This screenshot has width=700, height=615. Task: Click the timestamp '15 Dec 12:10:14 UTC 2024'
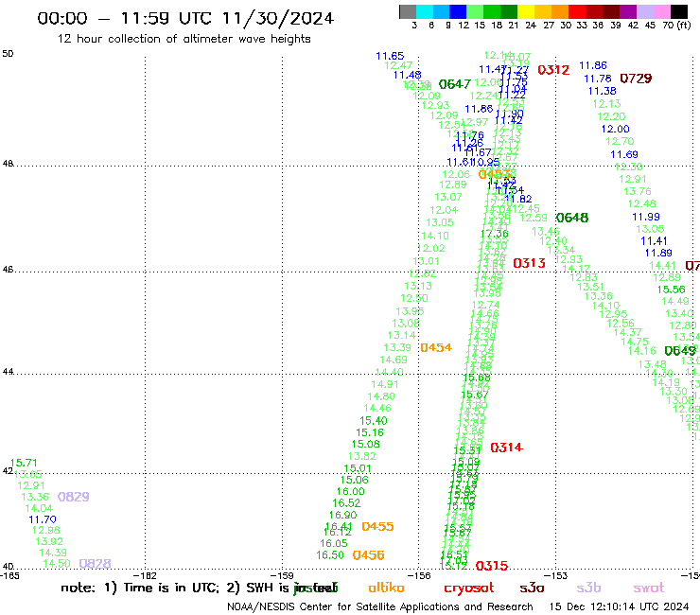(620, 606)
